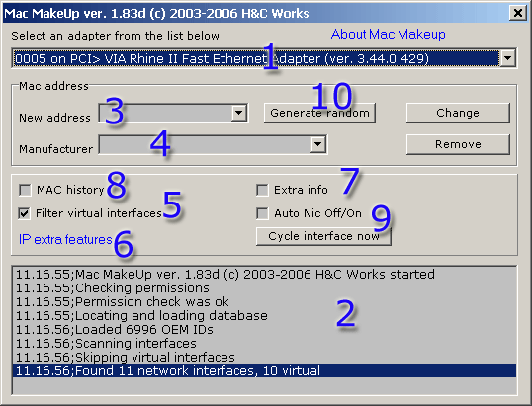Click Cycle interface now button
Image resolution: width=532 pixels, height=406 pixels.
click(323, 236)
